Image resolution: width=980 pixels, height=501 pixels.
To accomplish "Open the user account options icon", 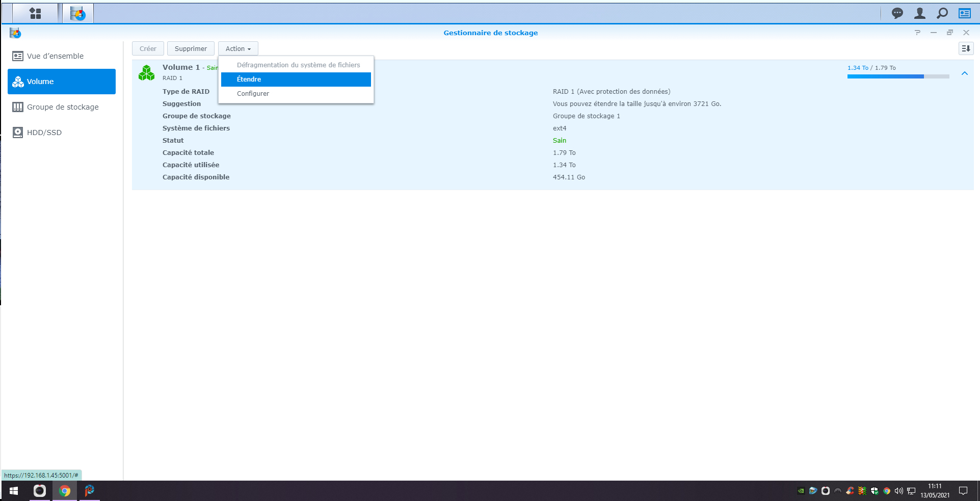I will (919, 13).
